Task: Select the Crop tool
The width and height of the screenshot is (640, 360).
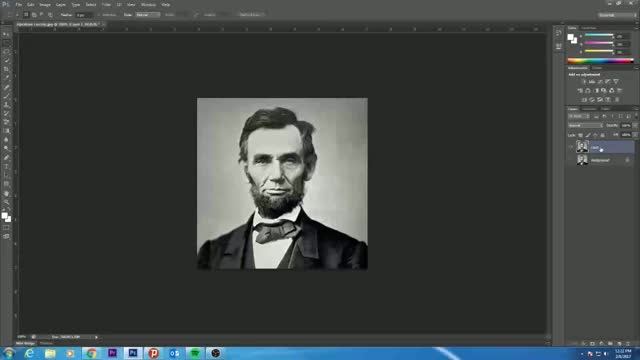Action: tap(6, 69)
